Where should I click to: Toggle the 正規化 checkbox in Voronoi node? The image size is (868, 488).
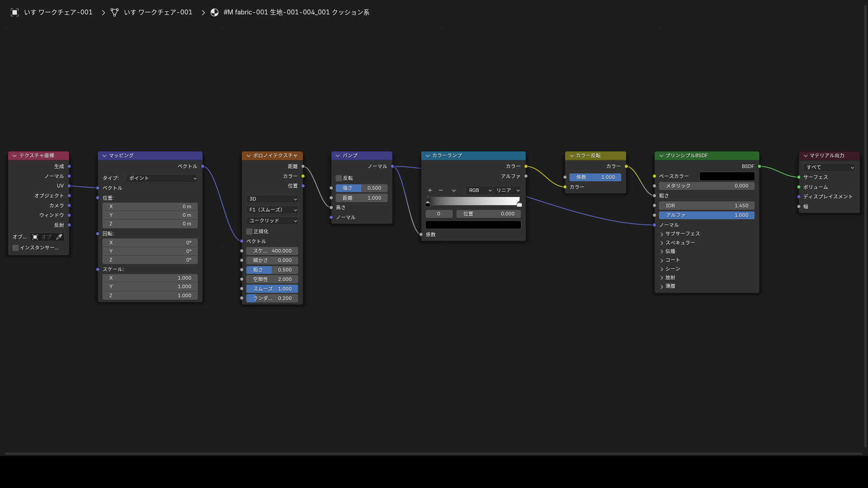tap(249, 231)
